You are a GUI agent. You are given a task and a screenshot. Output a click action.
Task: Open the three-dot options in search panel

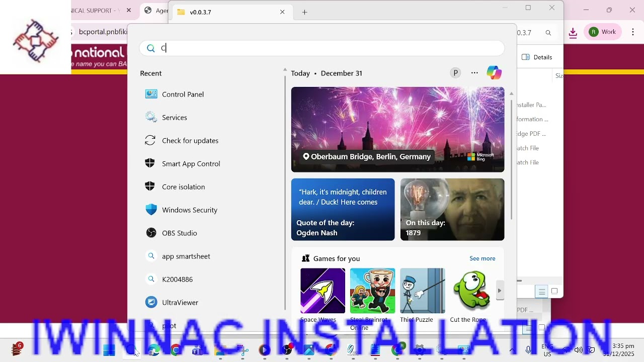[x=474, y=73]
